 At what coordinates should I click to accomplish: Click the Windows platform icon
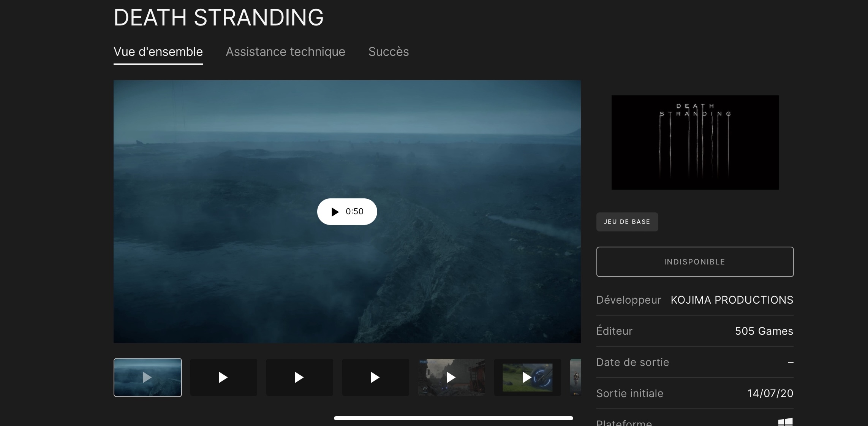785,422
